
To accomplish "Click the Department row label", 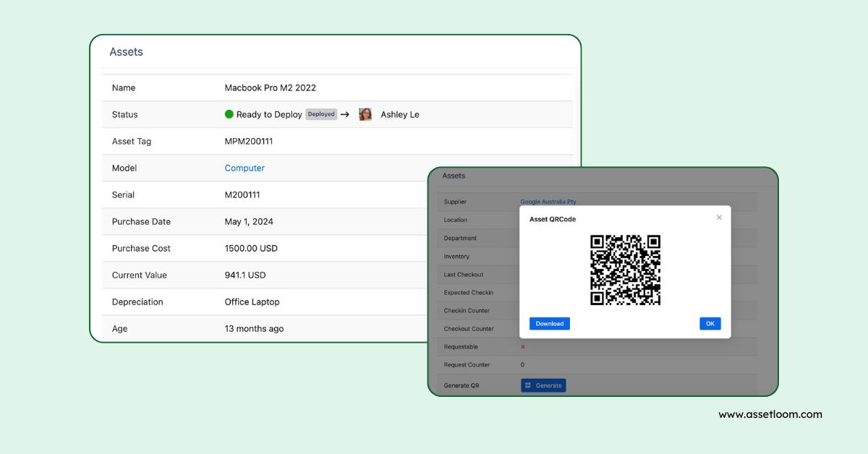I will click(x=460, y=238).
